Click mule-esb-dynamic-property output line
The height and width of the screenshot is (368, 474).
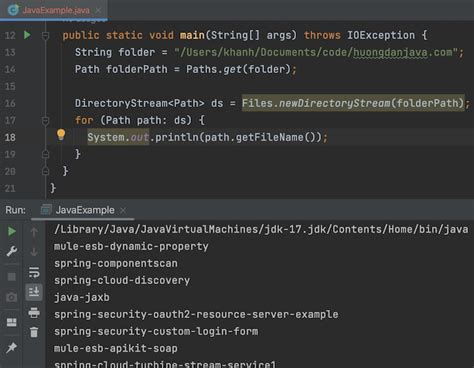click(131, 246)
